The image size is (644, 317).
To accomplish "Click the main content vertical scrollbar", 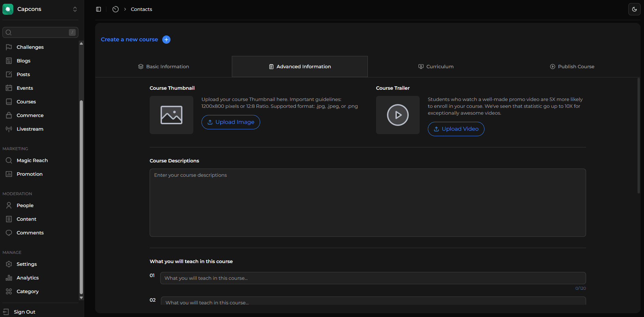I will (639, 136).
